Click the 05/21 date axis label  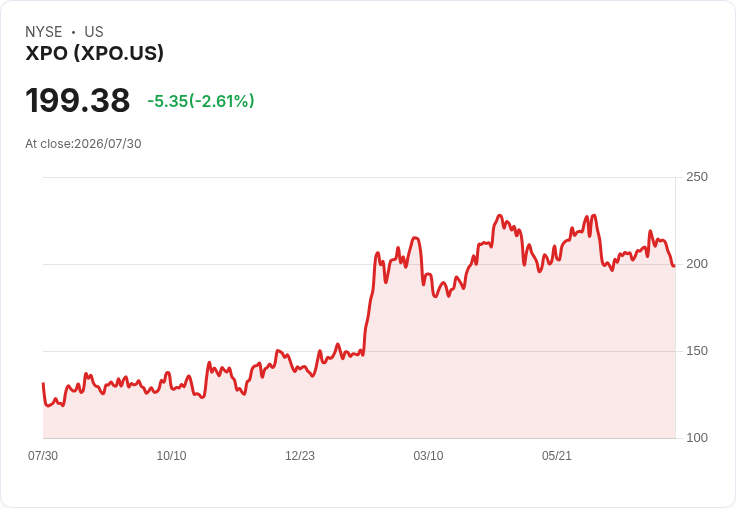557,456
